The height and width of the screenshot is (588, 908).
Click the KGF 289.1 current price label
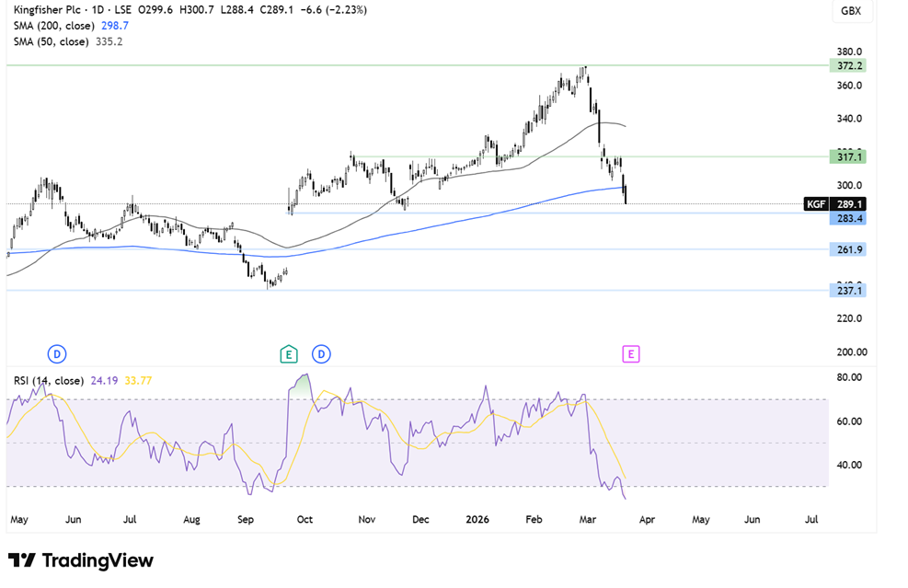click(835, 204)
